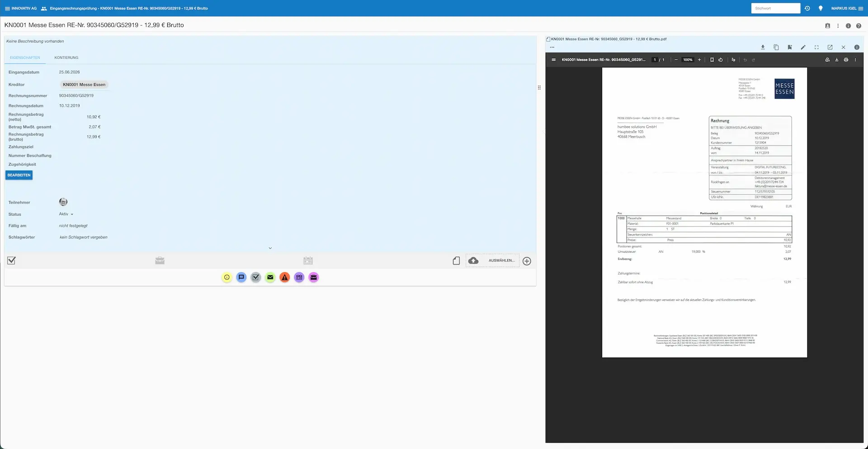Open the Status Aktiv dropdown
The image size is (868, 449).
pyautogui.click(x=66, y=214)
